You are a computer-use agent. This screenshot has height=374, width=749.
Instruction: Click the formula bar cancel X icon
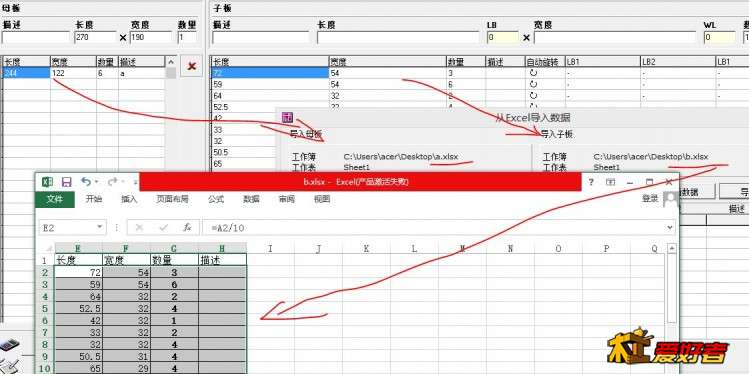pos(139,228)
